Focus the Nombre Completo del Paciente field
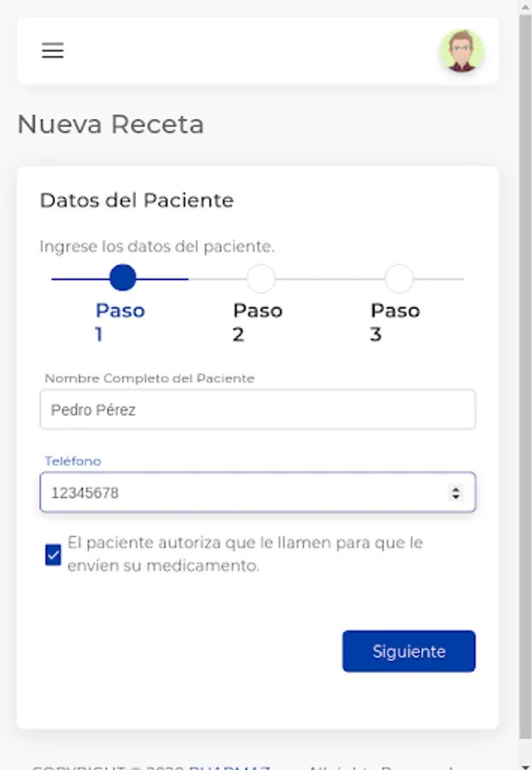 point(257,410)
